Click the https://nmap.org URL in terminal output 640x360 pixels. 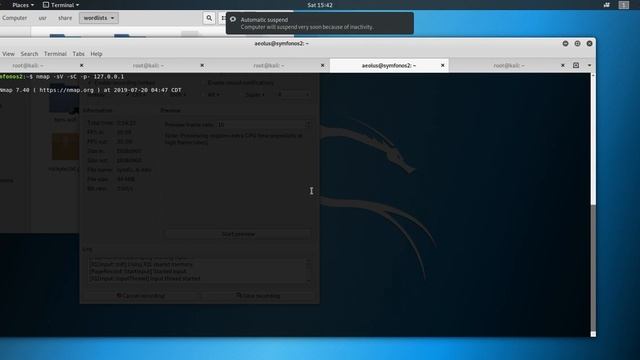67,90
